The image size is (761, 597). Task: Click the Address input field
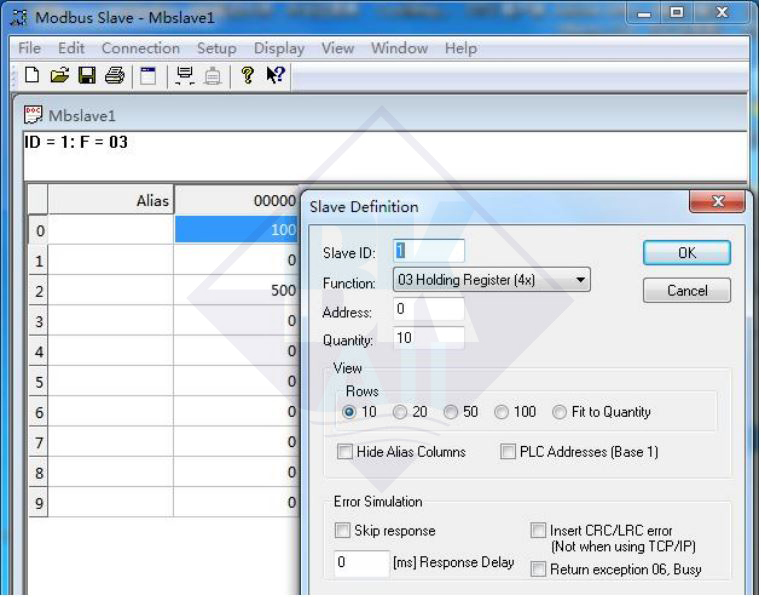pyautogui.click(x=429, y=309)
